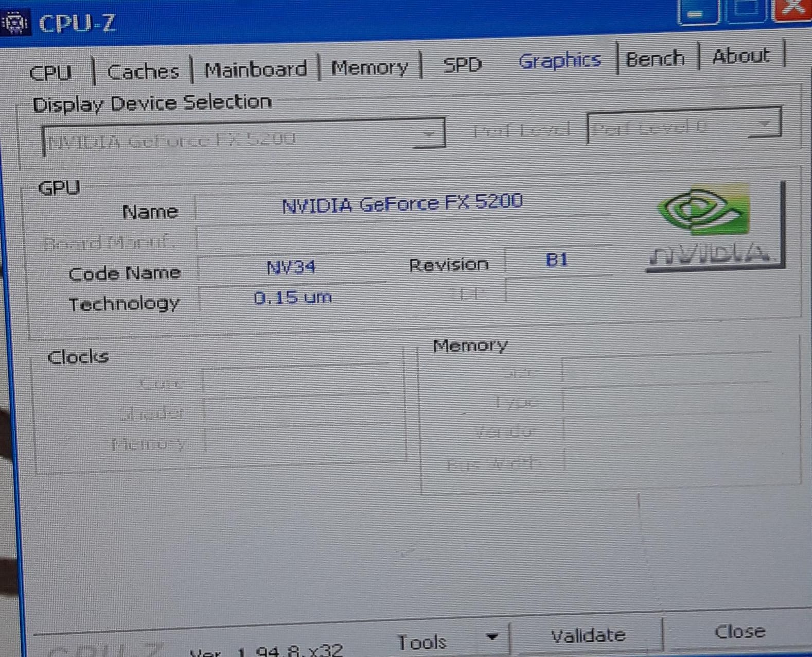This screenshot has width=812, height=657.
Task: Click the Clocks group heading
Action: [x=78, y=357]
